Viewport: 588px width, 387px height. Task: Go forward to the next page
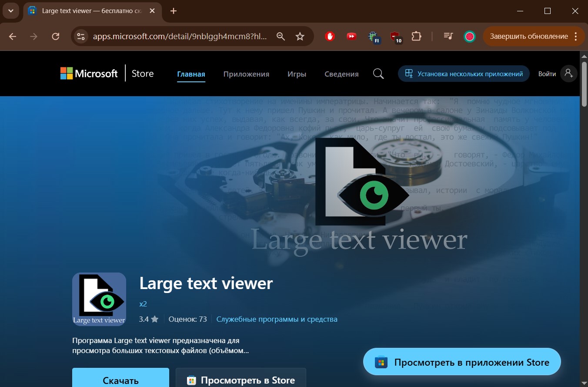(x=33, y=37)
